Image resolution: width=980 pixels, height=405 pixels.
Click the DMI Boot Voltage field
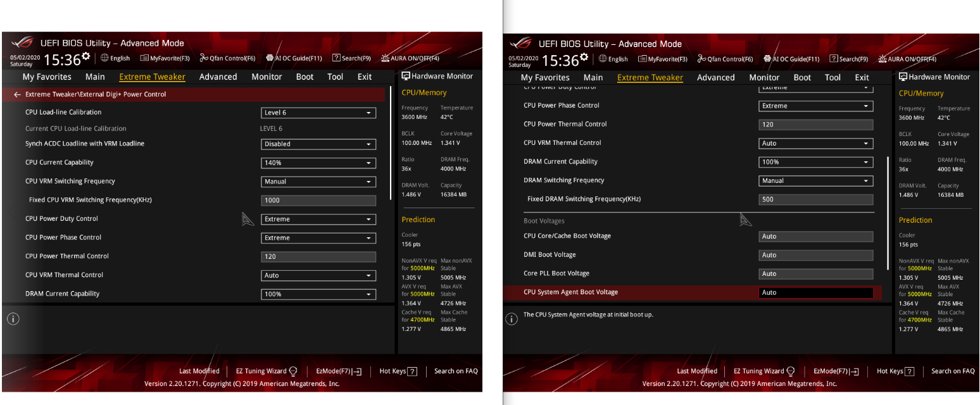click(x=816, y=256)
